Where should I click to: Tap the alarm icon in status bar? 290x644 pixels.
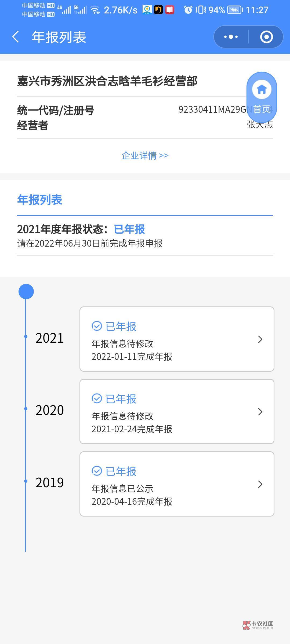coord(188,10)
